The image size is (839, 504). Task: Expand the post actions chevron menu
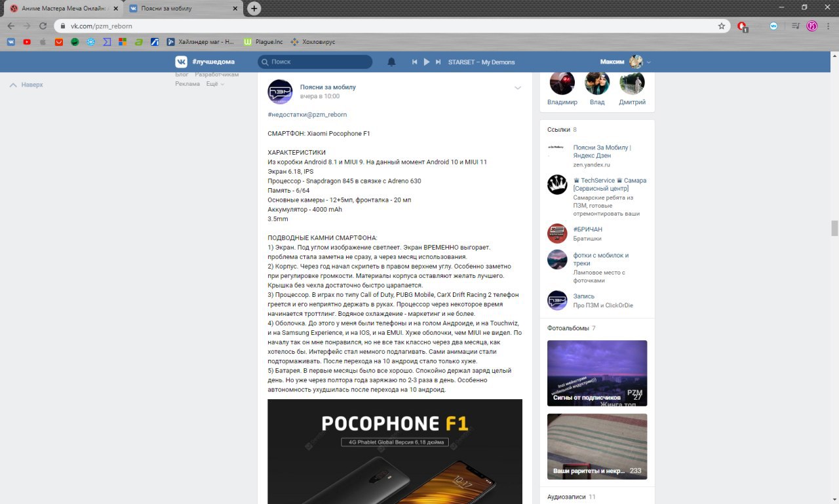click(518, 88)
